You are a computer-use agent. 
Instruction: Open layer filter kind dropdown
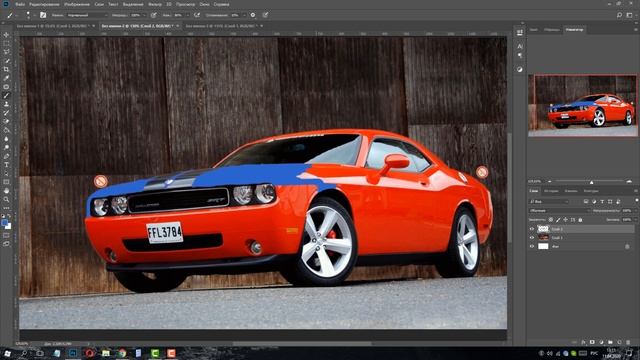[549, 201]
